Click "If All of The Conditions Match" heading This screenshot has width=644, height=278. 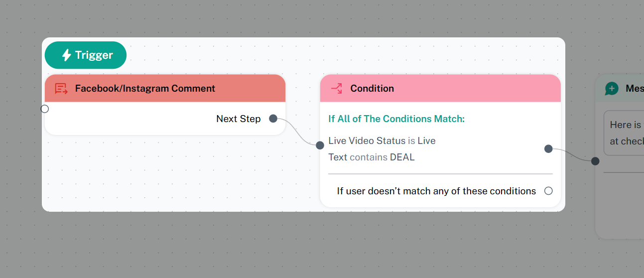(396, 119)
